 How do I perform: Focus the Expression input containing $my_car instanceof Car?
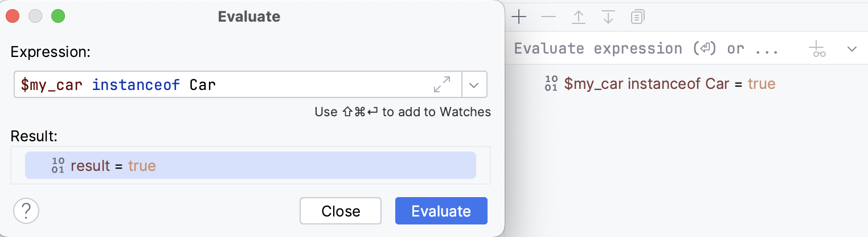pyautogui.click(x=222, y=85)
